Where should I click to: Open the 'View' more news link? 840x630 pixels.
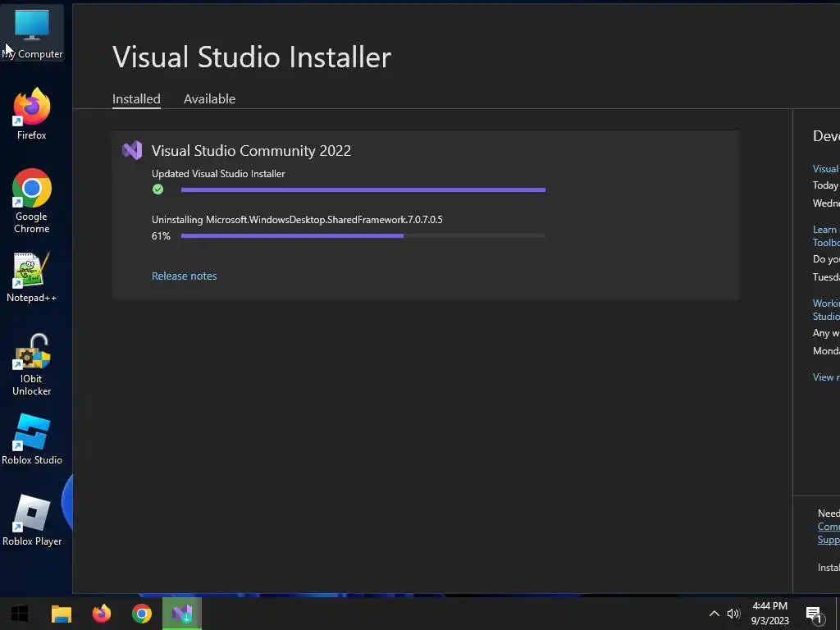825,377
